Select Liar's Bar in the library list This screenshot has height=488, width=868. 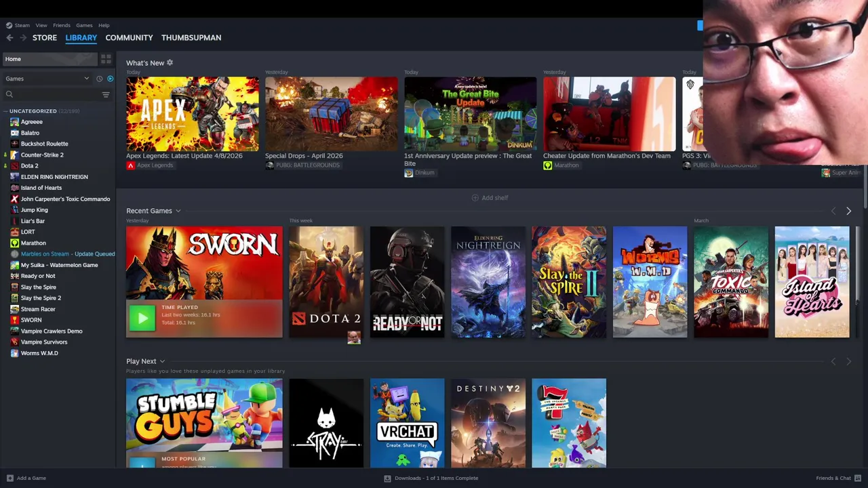point(33,221)
